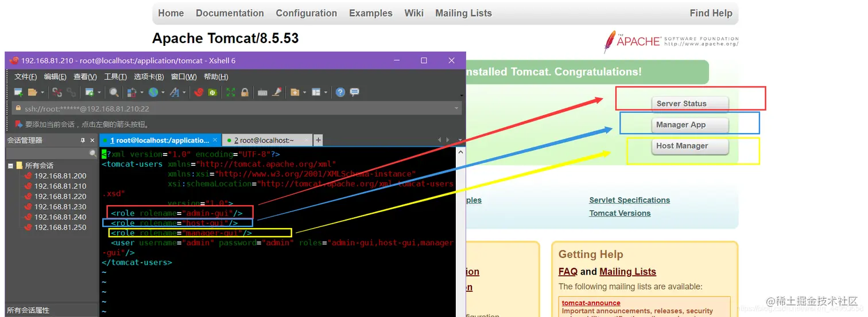Click the Font 'A' icon in toolbar
This screenshot has width=868, height=317.
click(x=175, y=92)
